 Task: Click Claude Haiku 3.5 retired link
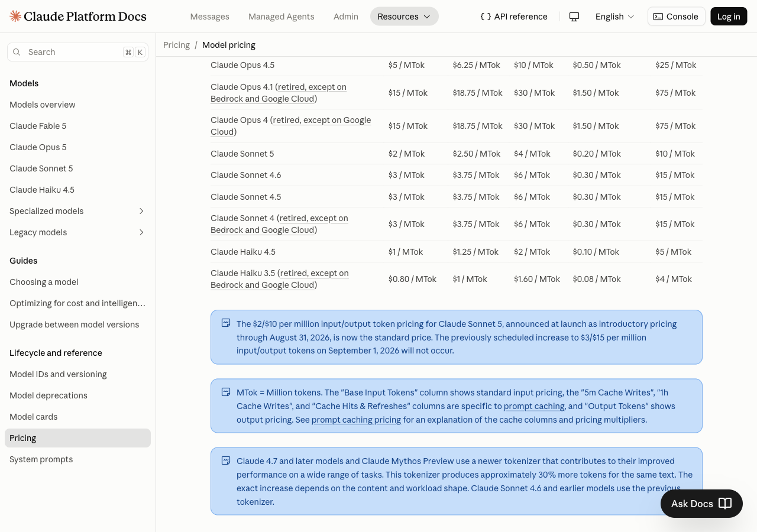(x=280, y=279)
